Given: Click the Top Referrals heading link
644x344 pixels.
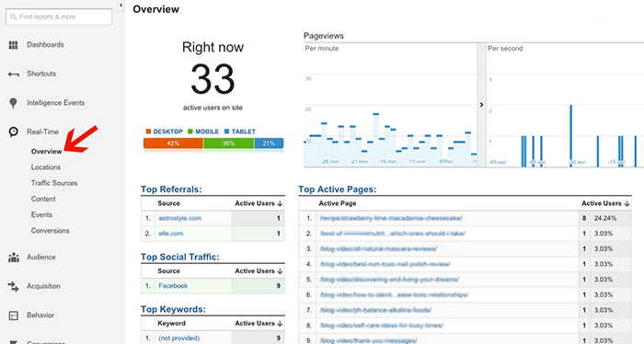Looking at the screenshot, I should tap(171, 189).
